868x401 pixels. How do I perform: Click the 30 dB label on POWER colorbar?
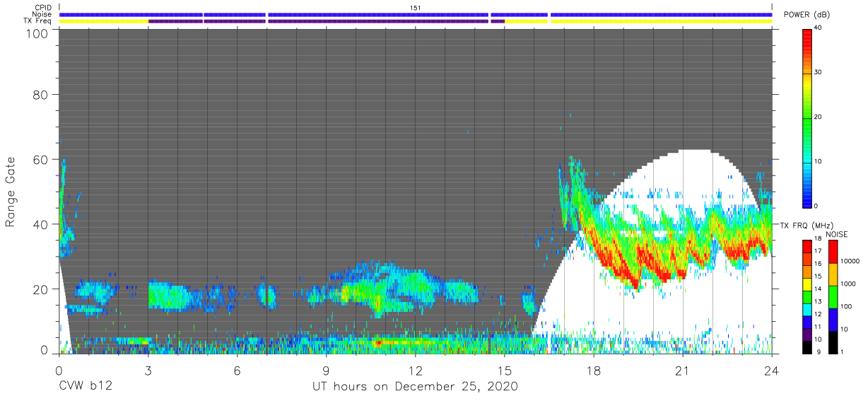pos(818,73)
